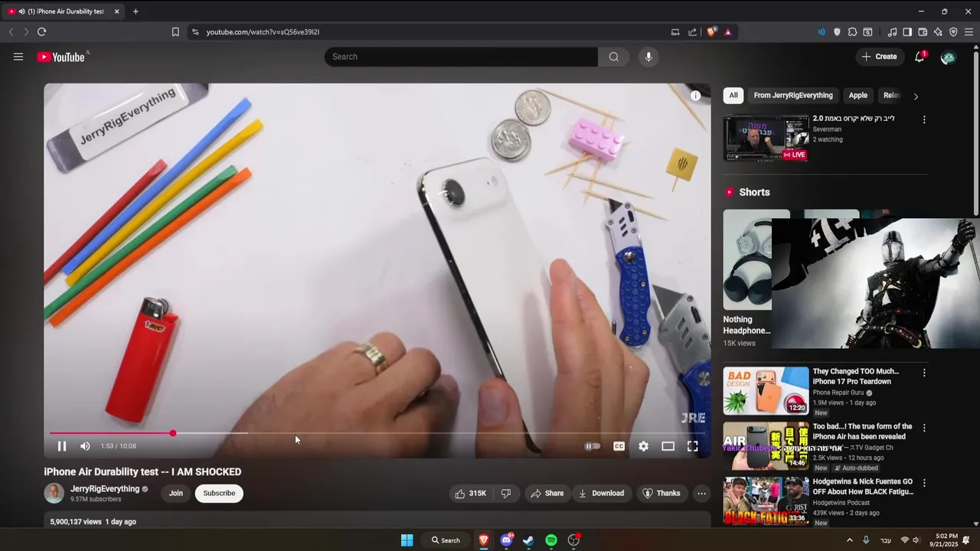The image size is (980, 551).
Task: Like the video (315K)
Action: click(x=471, y=494)
